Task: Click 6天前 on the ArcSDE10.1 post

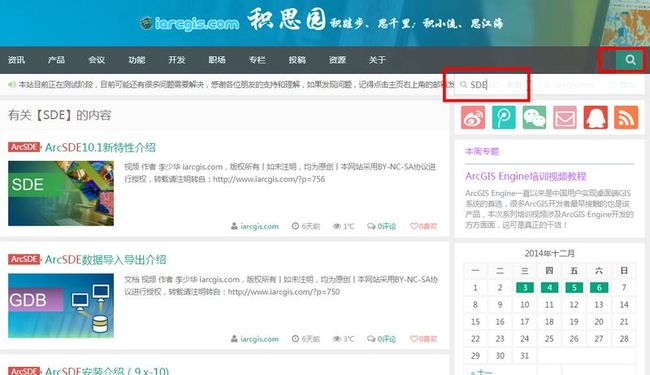Action: (x=306, y=226)
